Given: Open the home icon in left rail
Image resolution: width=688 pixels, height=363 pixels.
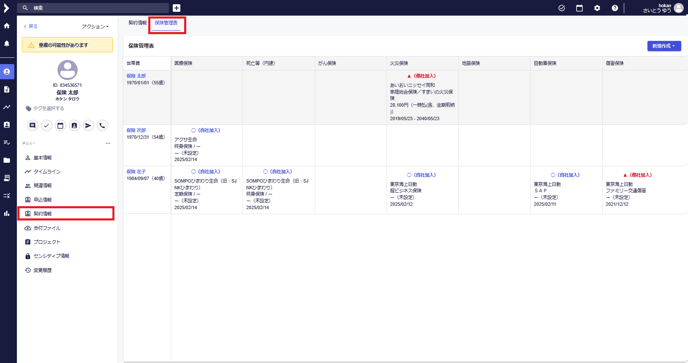Looking at the screenshot, I should (7, 26).
